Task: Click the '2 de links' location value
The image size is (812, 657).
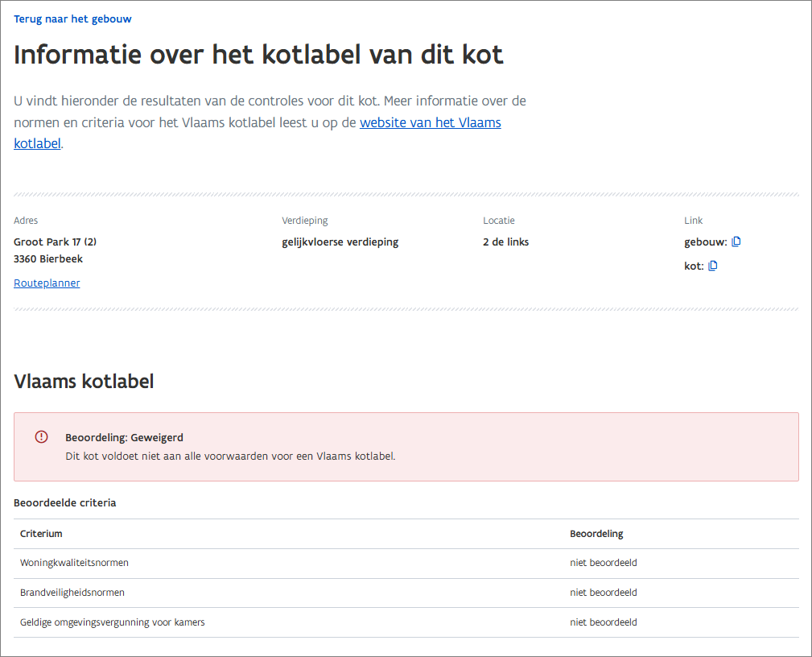Action: [x=505, y=242]
